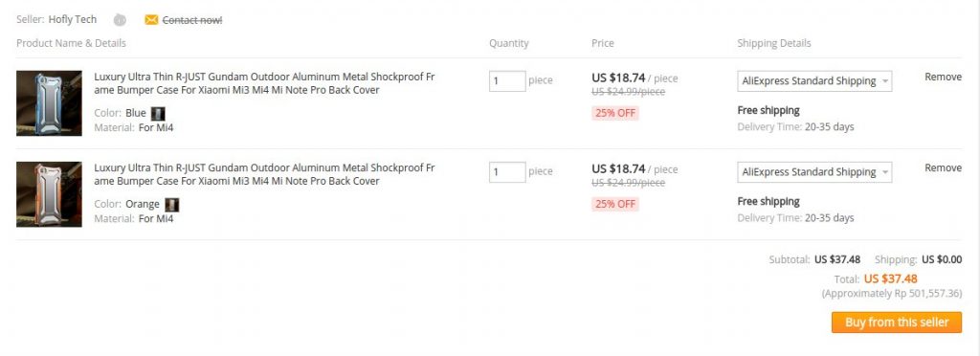The width and height of the screenshot is (980, 356).
Task: Click the orange Total US $37.48 amount
Action: (891, 278)
